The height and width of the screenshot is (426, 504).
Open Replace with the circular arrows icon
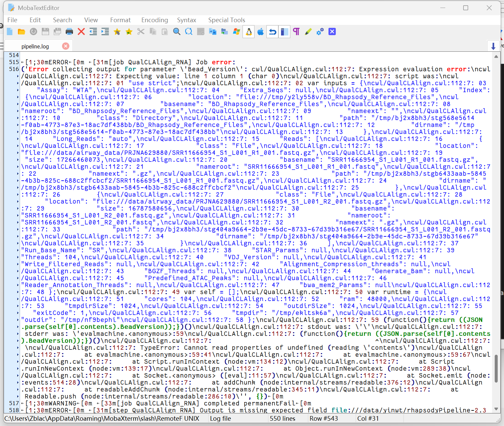pyautogui.click(x=189, y=31)
